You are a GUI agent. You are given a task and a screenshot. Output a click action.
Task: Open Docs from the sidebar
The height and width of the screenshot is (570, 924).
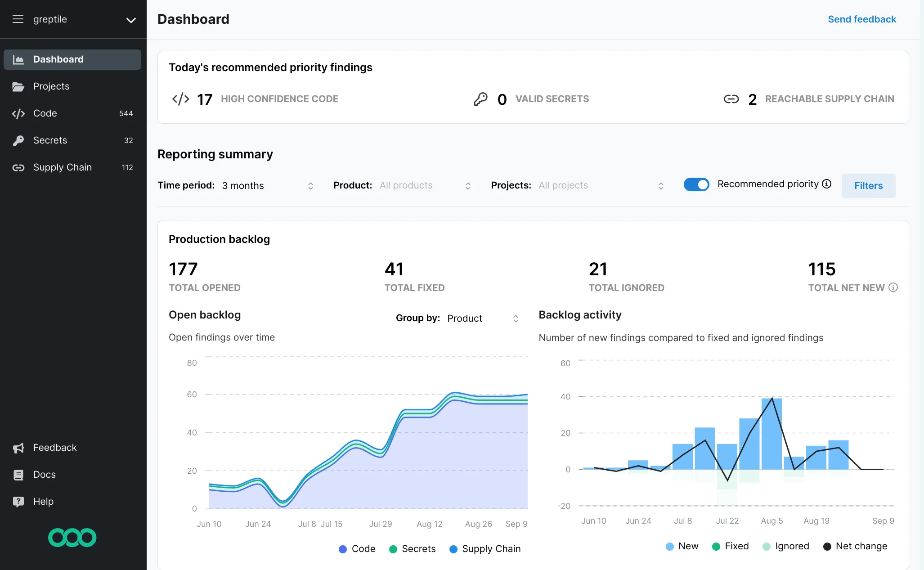44,474
